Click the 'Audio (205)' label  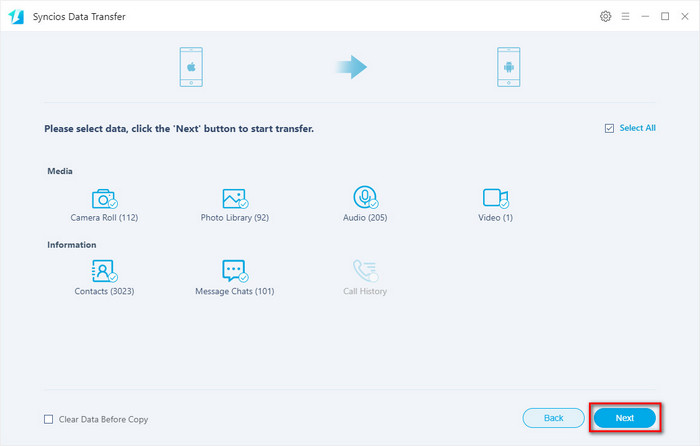pos(365,218)
